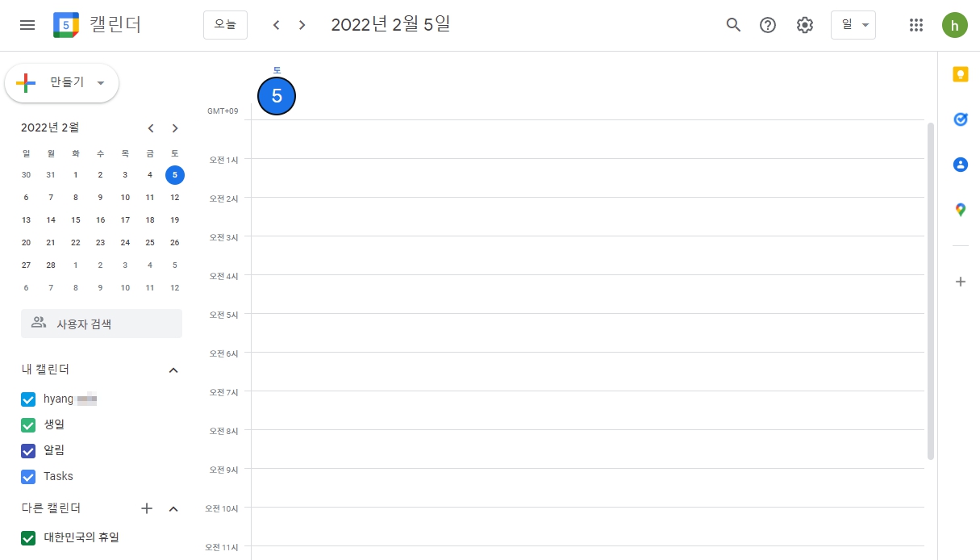980x560 pixels.
Task: Open the main navigation menu
Action: click(x=27, y=25)
